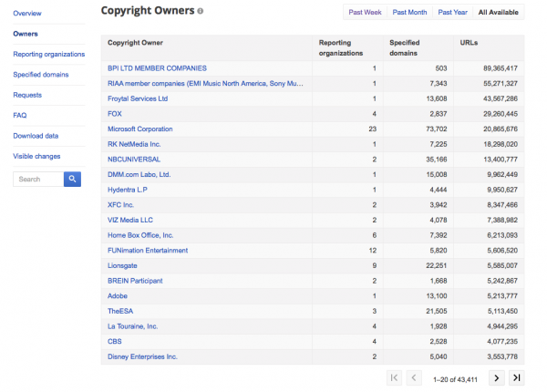547x392 pixels.
Task: Open the Download data page
Action: 36,136
